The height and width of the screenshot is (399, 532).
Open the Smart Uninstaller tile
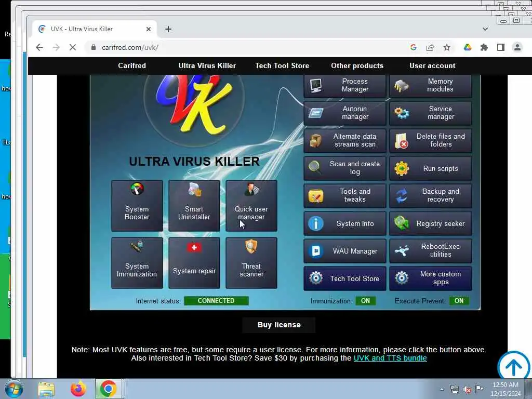click(x=194, y=206)
